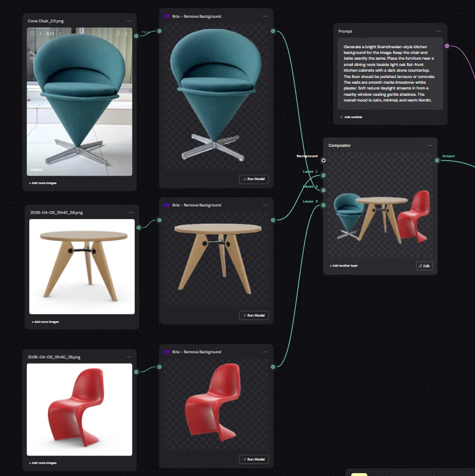Click input port of top Bria Remove Background node
Viewport: 475px width, 476px height.
point(159,31)
